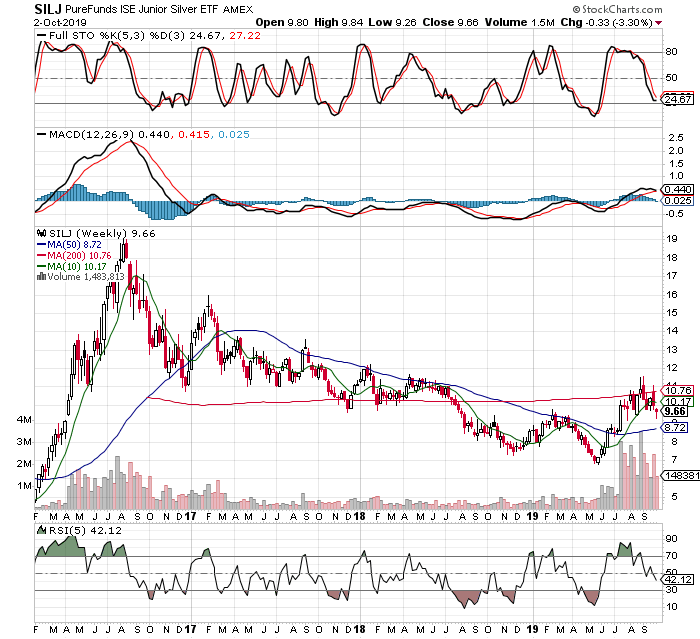The image size is (700, 639).
Task: Click the 42.12 RSI value tag on the right axis
Action: click(678, 580)
